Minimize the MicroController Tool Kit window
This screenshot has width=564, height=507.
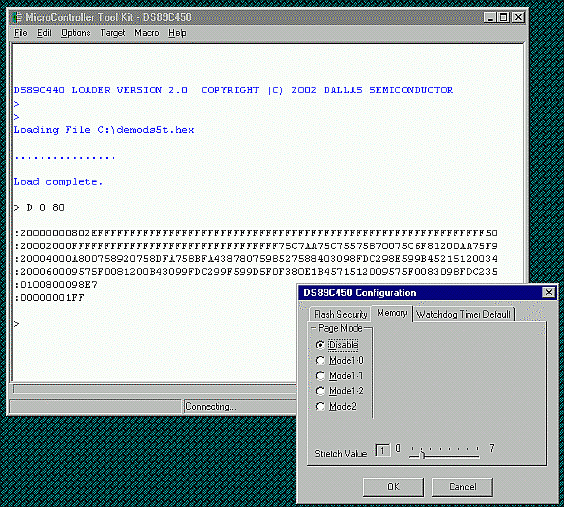tap(490, 17)
